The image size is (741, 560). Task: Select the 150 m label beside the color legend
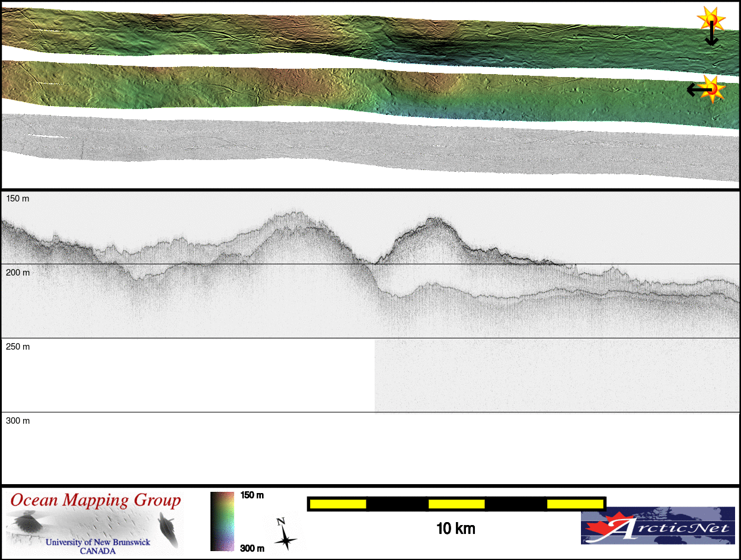[x=252, y=495]
